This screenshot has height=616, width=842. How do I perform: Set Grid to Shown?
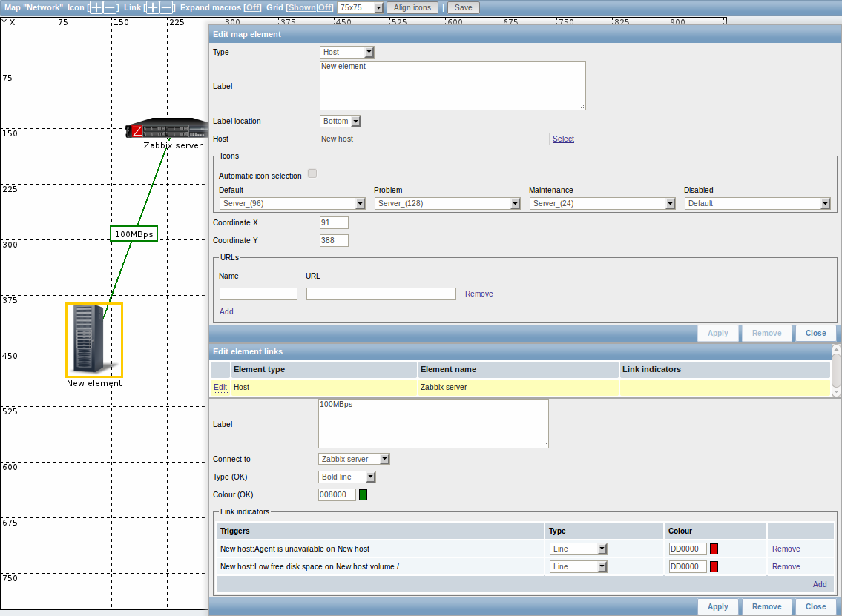click(x=302, y=7)
